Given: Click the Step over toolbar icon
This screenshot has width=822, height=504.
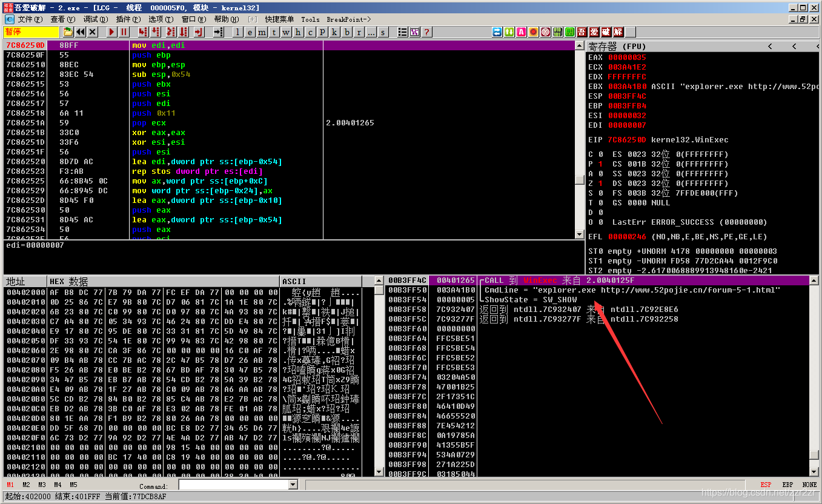Looking at the screenshot, I should click(156, 32).
